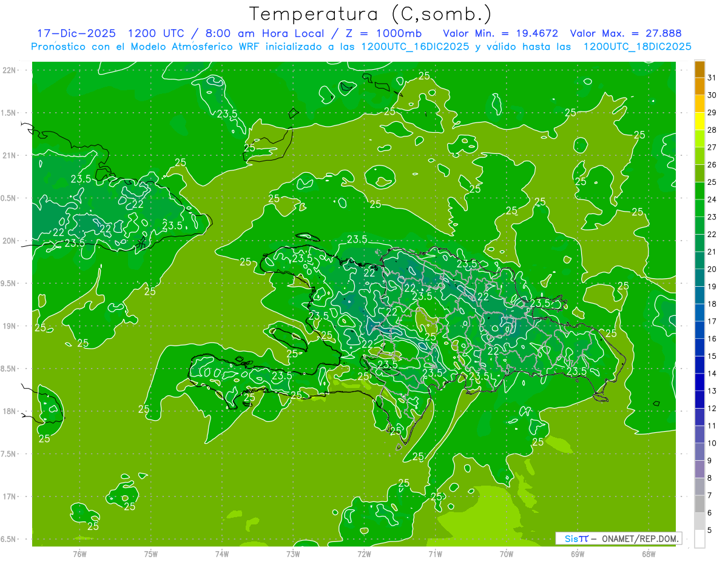
Task: Click the "Valor Max. = 27.888" text
Action: [x=625, y=33]
